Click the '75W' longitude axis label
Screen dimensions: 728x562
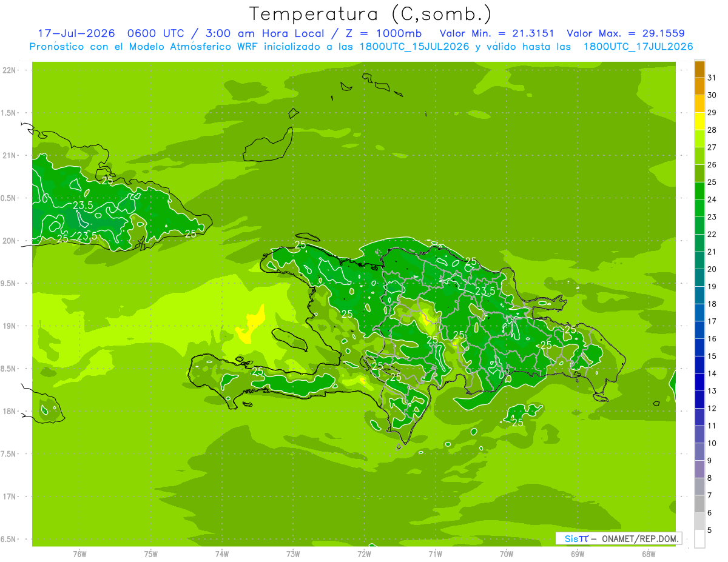151,554
